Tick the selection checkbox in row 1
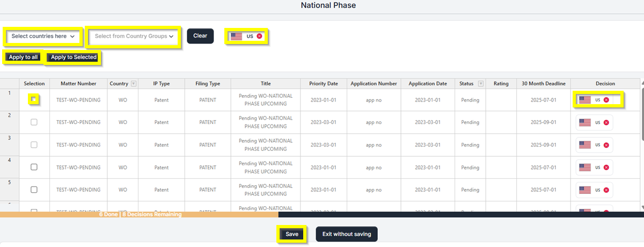The width and height of the screenshot is (644, 247). pyautogui.click(x=34, y=99)
